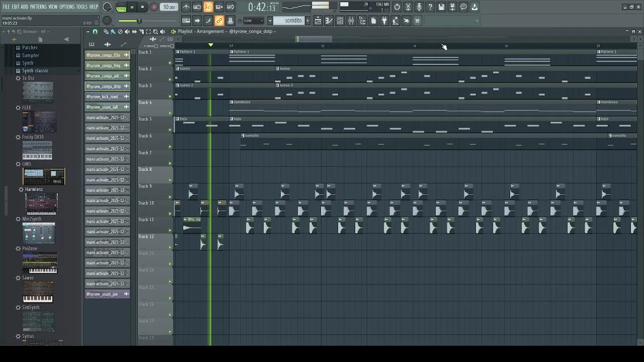Tick the STRETCH checkbox
This screenshot has height=362, width=644.
click(172, 46)
